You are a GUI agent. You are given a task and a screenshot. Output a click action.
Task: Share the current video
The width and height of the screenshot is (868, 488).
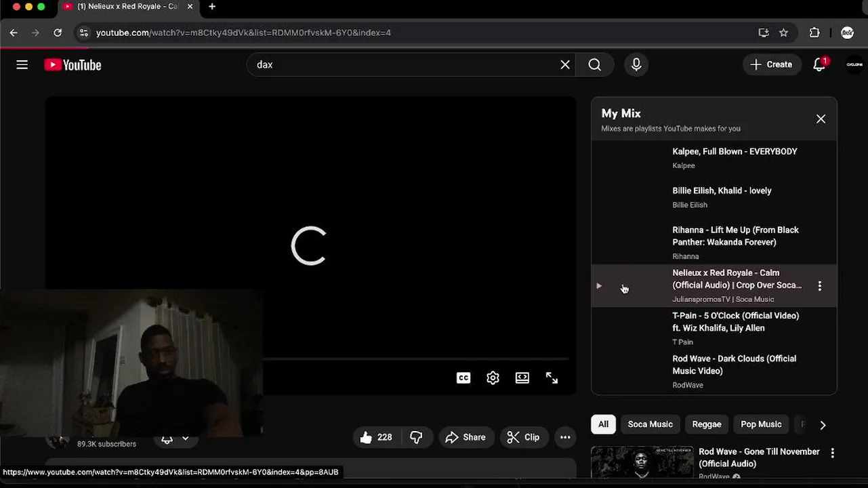[466, 437]
